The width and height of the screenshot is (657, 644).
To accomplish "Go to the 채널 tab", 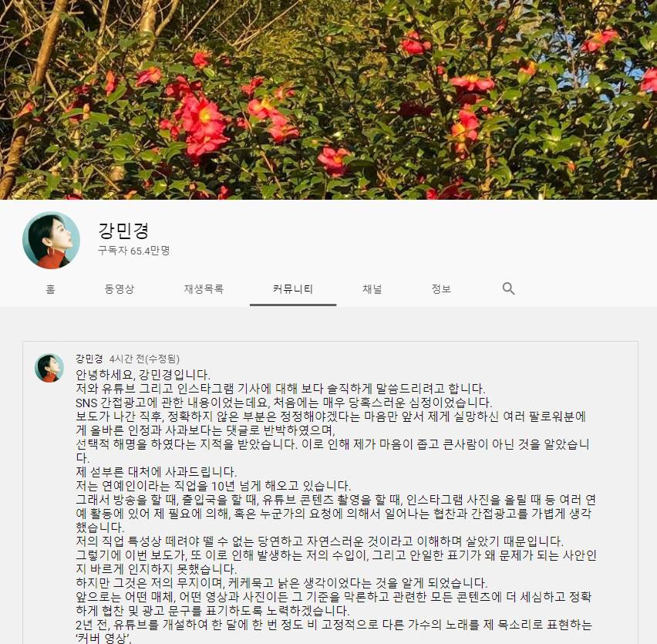I will point(372,288).
